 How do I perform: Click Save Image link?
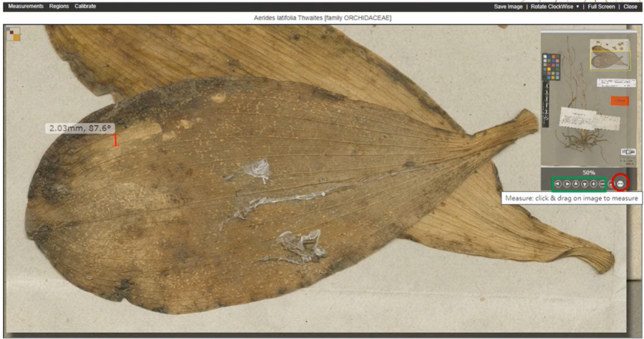point(508,6)
